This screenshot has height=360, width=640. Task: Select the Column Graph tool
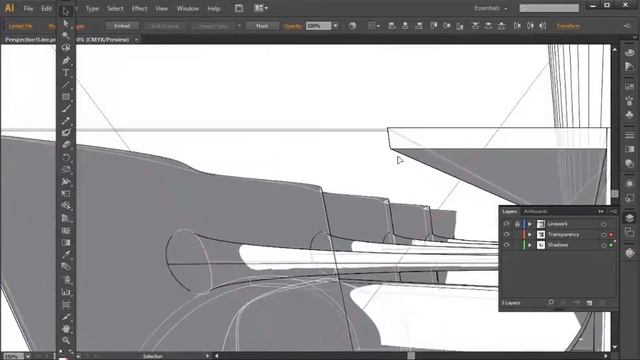66,292
